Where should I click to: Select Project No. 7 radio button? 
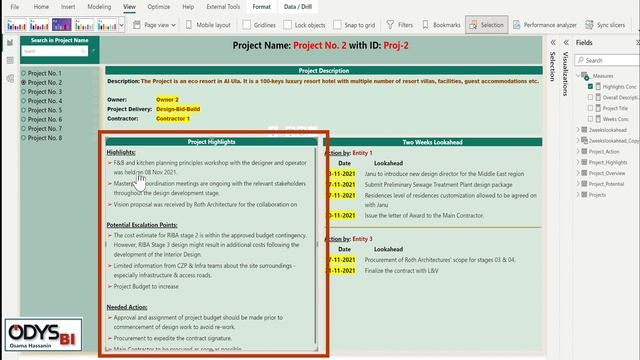tap(23, 129)
